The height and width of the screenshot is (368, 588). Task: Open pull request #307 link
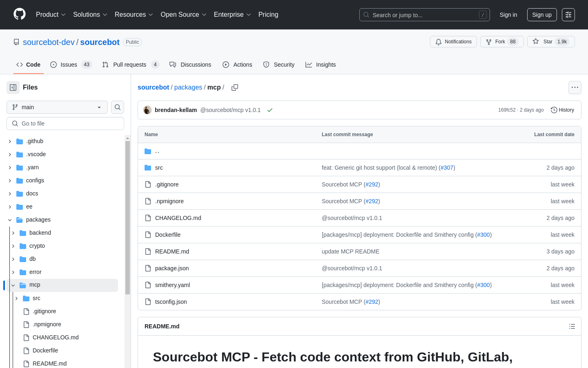point(447,168)
